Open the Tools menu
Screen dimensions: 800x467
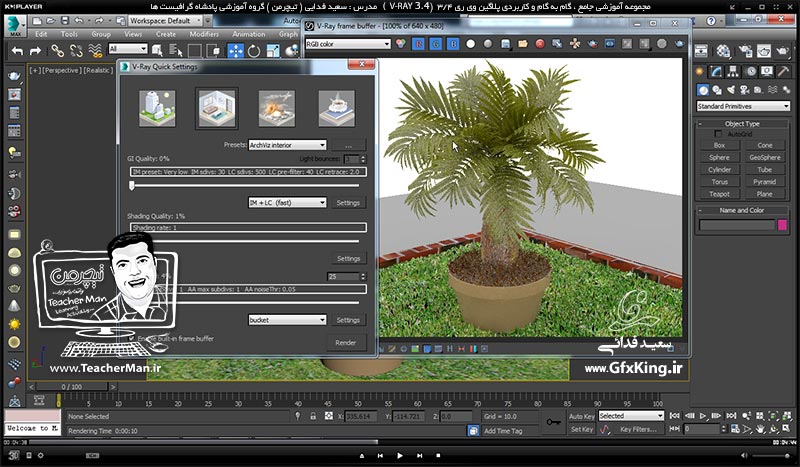coord(69,34)
